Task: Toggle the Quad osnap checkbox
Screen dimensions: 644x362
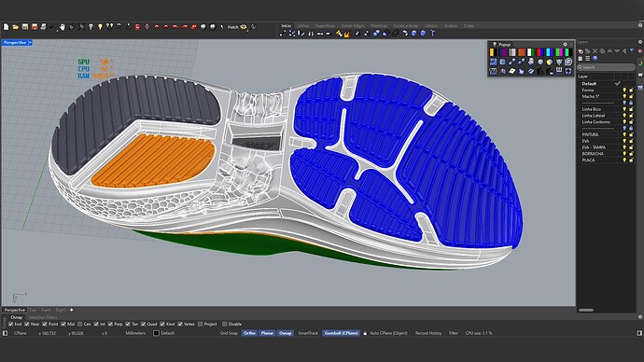Action: 144,324
